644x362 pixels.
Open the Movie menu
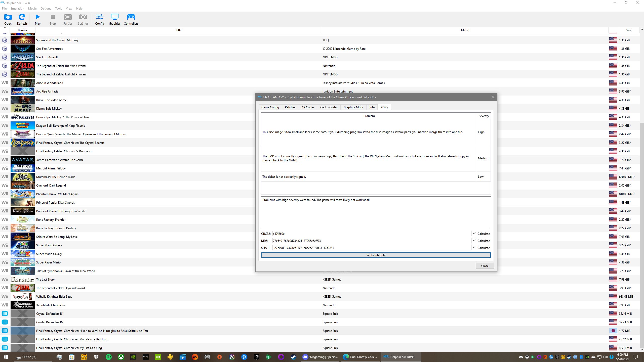tap(32, 9)
